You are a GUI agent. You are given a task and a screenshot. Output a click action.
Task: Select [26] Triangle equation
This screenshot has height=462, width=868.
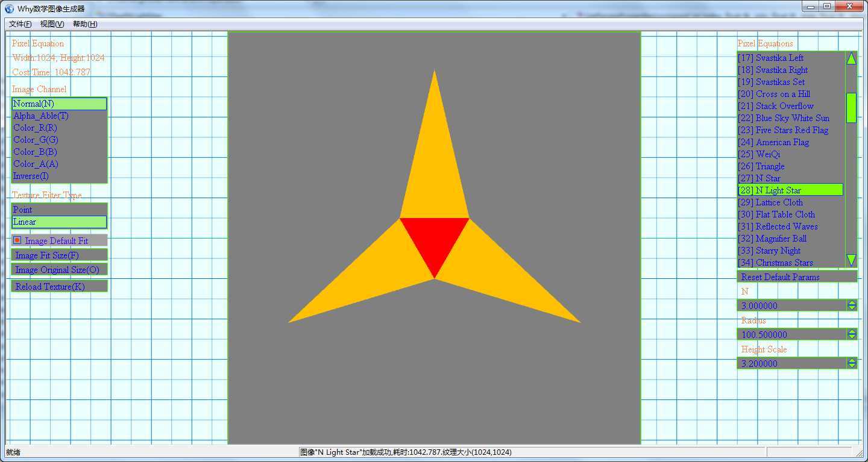[x=790, y=166]
